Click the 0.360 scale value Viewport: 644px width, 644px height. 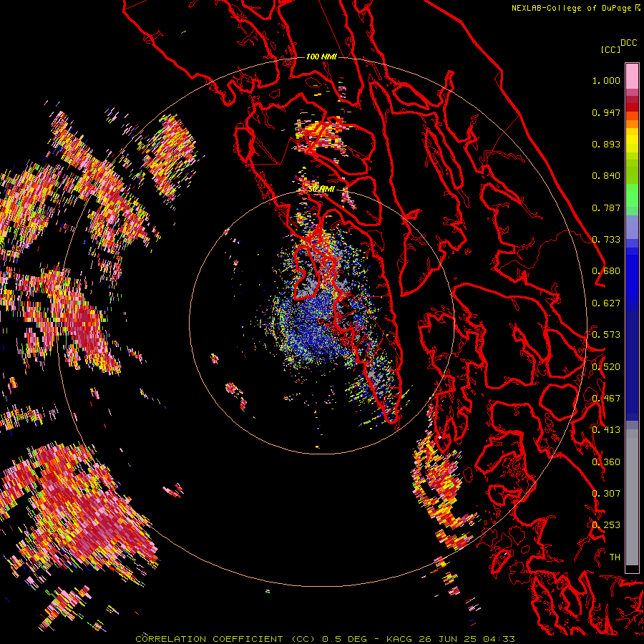tap(606, 462)
